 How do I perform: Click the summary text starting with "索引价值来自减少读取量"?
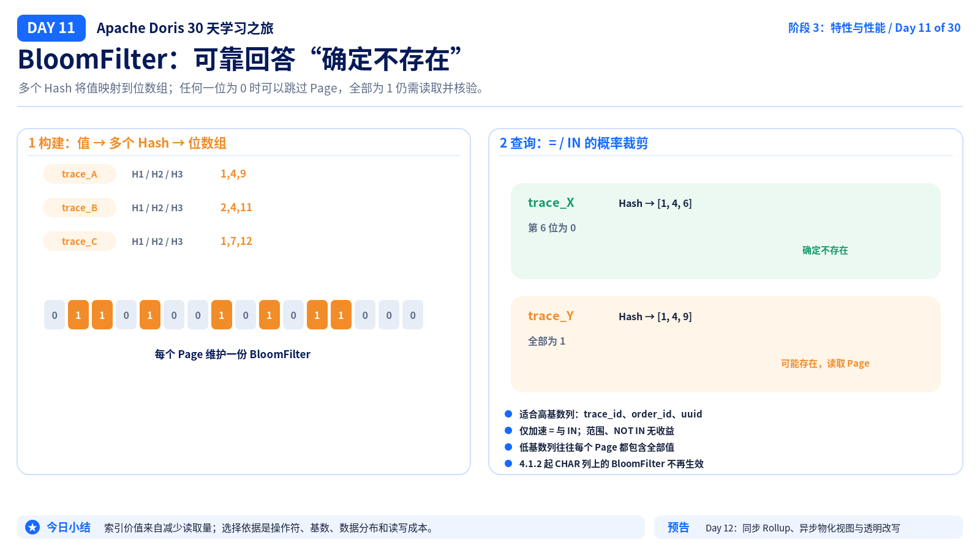[270, 528]
